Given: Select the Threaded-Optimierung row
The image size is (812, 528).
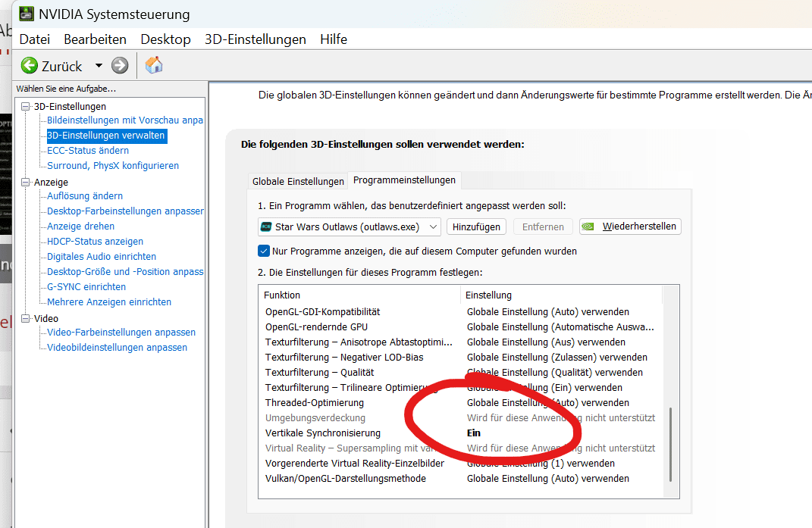Looking at the screenshot, I should click(461, 403).
